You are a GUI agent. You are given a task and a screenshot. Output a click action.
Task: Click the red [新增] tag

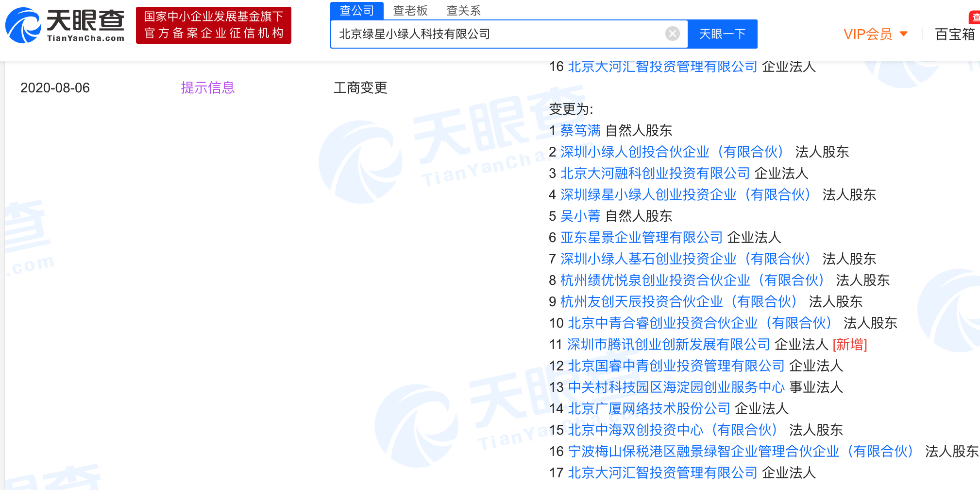pos(850,344)
